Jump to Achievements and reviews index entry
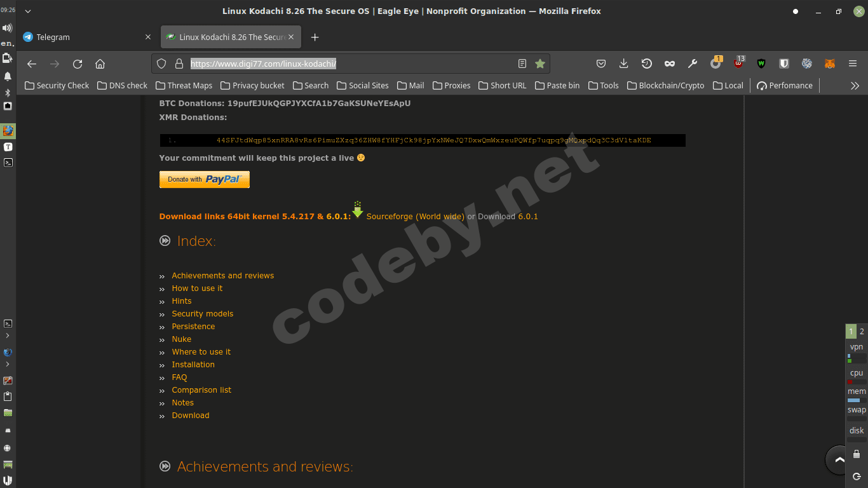This screenshot has width=868, height=488. [x=223, y=276]
